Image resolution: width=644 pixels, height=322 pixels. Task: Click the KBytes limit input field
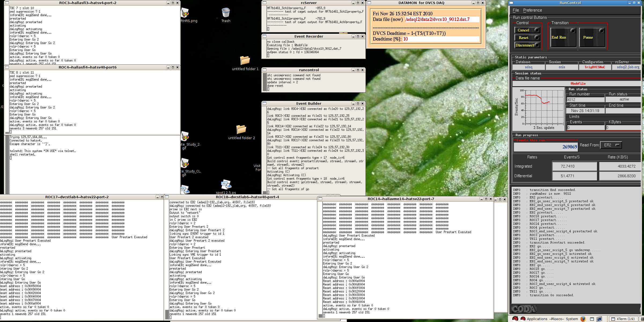coord(623,128)
